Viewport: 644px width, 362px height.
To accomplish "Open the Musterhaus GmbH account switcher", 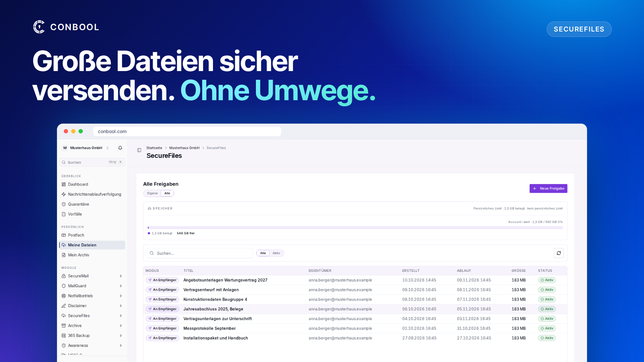I will click(86, 148).
